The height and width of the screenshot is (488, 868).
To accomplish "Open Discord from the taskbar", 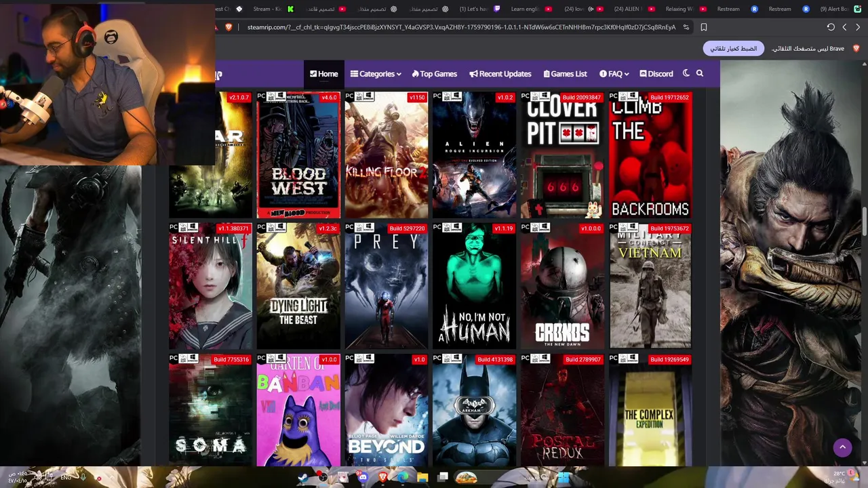I will (363, 477).
